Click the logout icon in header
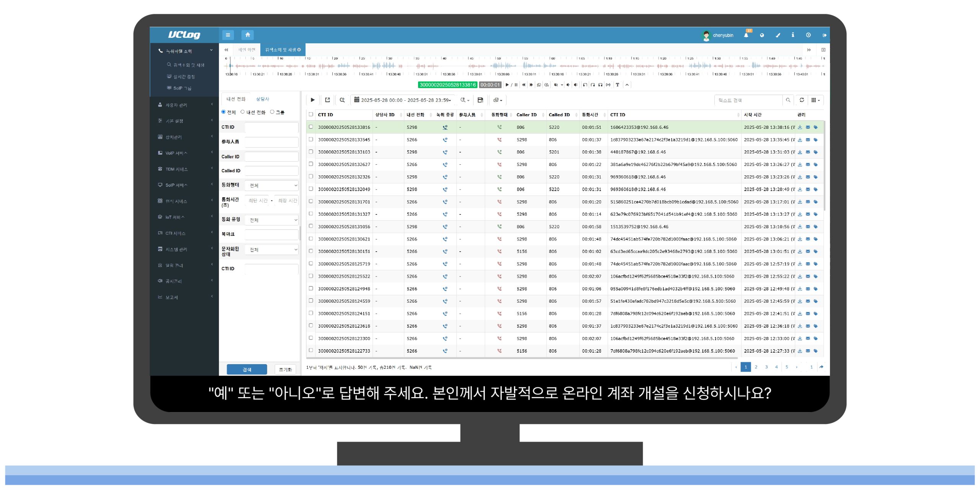Image resolution: width=980 pixels, height=499 pixels. click(824, 35)
